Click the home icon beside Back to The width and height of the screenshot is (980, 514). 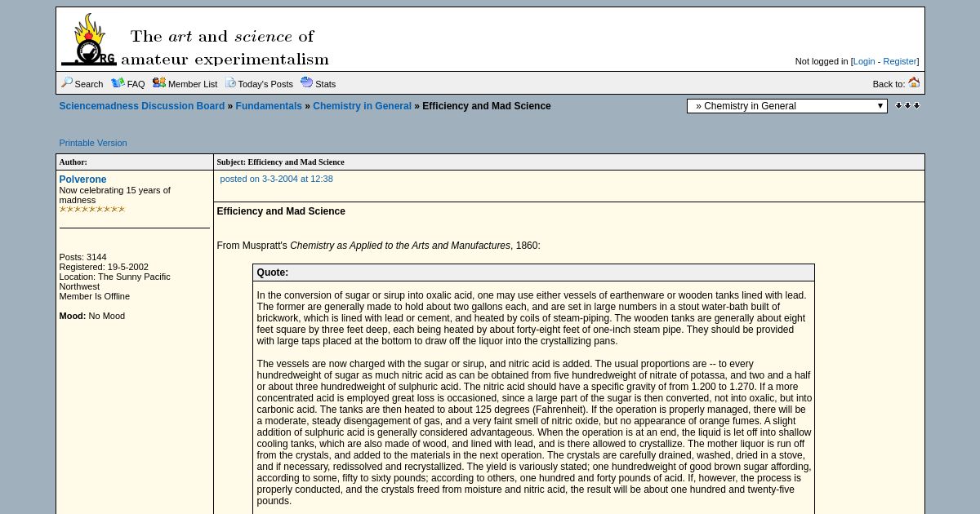[914, 82]
